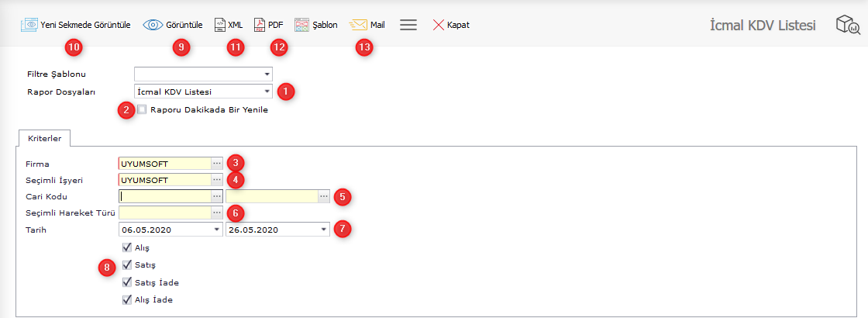Image resolution: width=868 pixels, height=318 pixels.
Task: Click the Yeni Sekmede Görüntüle icon
Action: (29, 25)
